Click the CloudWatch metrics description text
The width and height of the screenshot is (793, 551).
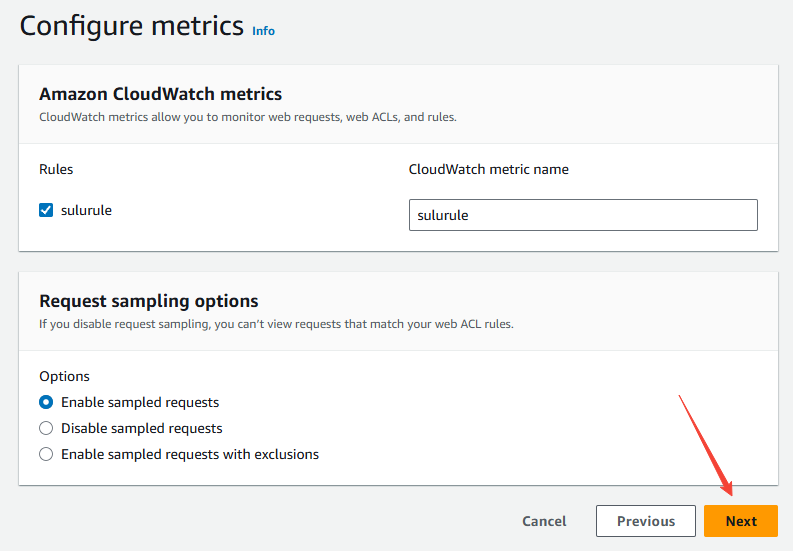point(247,117)
